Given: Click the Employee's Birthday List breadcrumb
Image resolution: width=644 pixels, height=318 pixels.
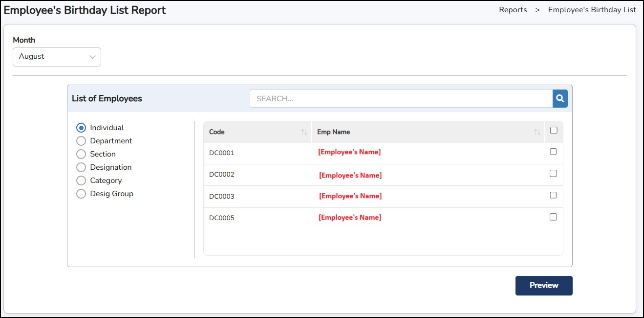Looking at the screenshot, I should [592, 10].
